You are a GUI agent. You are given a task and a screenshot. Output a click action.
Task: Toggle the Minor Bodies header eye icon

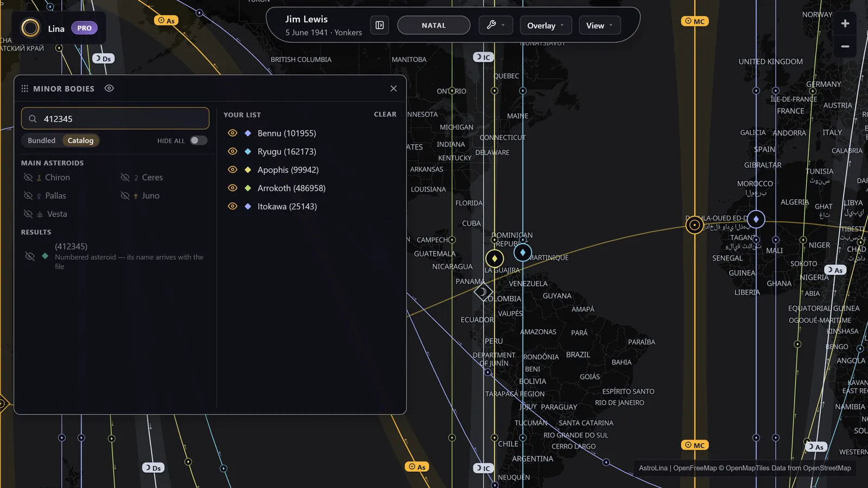point(109,88)
